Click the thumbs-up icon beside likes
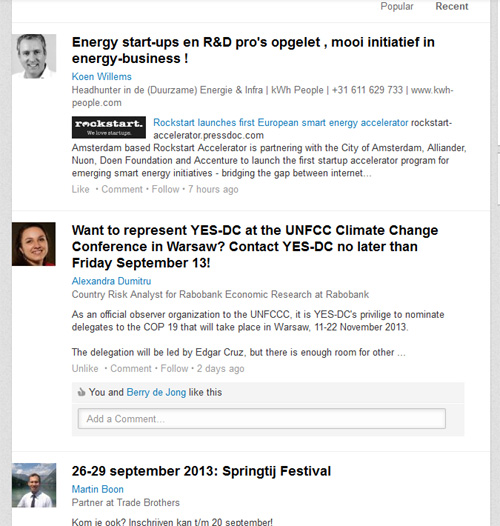Image resolution: width=500 pixels, height=526 pixels. [x=81, y=392]
